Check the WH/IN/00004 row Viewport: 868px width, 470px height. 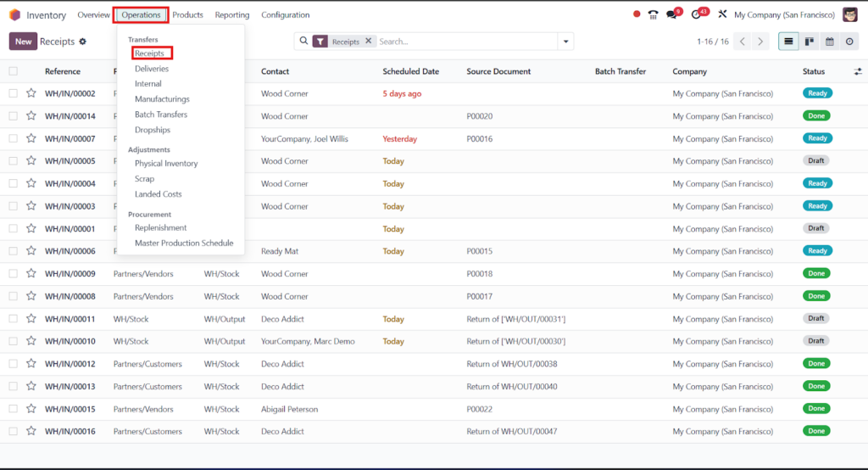(14, 183)
